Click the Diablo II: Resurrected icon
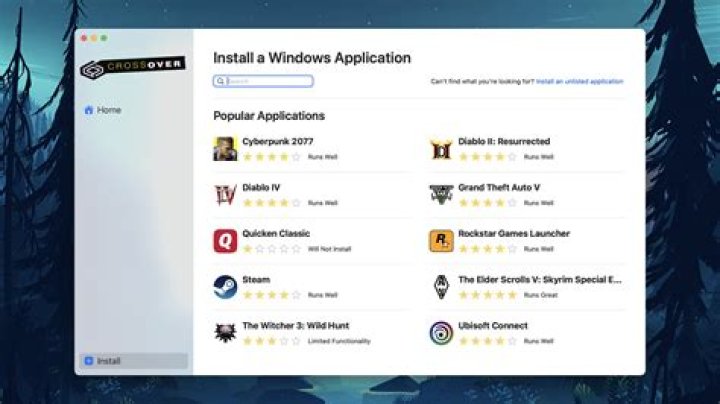This screenshot has height=404, width=720. [x=441, y=149]
